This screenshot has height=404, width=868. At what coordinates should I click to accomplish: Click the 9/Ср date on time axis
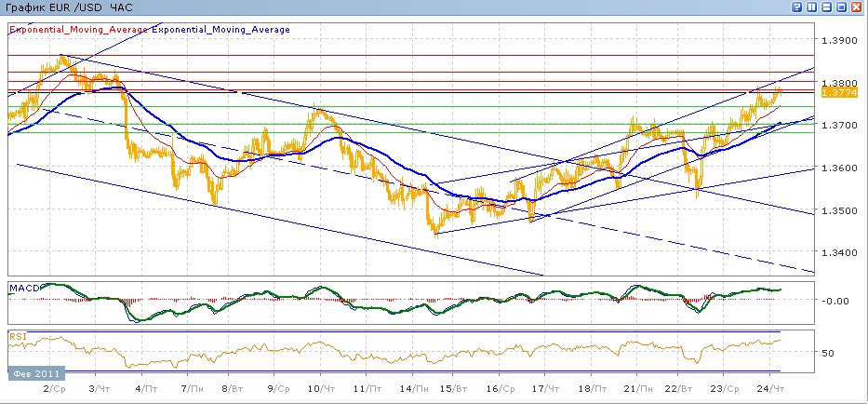coord(275,386)
